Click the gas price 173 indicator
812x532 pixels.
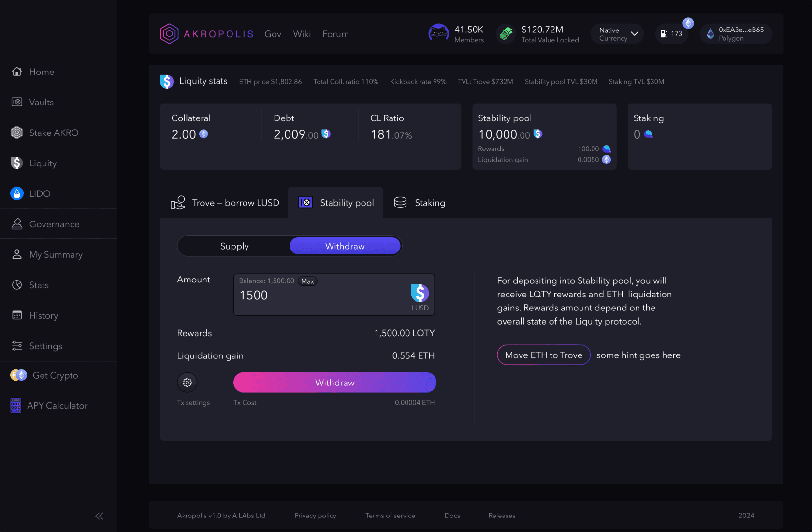point(672,34)
